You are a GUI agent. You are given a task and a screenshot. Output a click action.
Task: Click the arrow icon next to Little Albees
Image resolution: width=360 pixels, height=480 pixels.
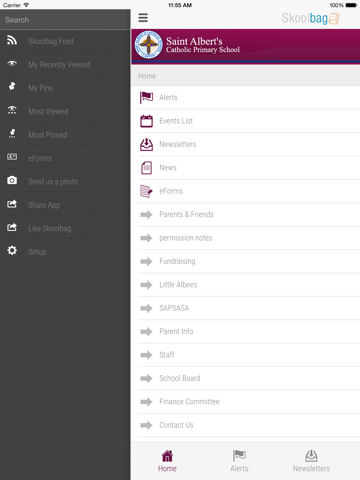(x=146, y=285)
